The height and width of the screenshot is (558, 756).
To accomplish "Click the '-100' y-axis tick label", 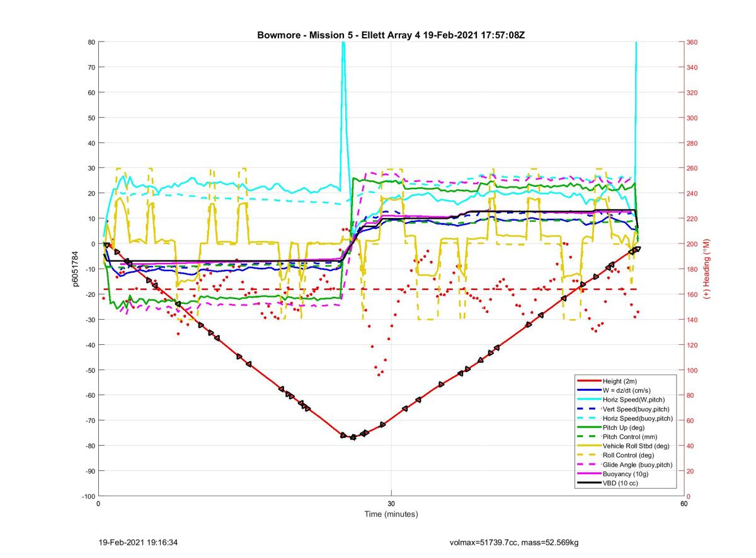I will [88, 496].
